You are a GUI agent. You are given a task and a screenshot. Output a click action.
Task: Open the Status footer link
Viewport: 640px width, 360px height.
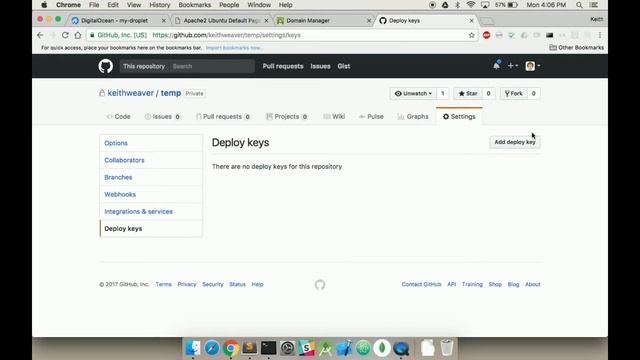[237, 284]
